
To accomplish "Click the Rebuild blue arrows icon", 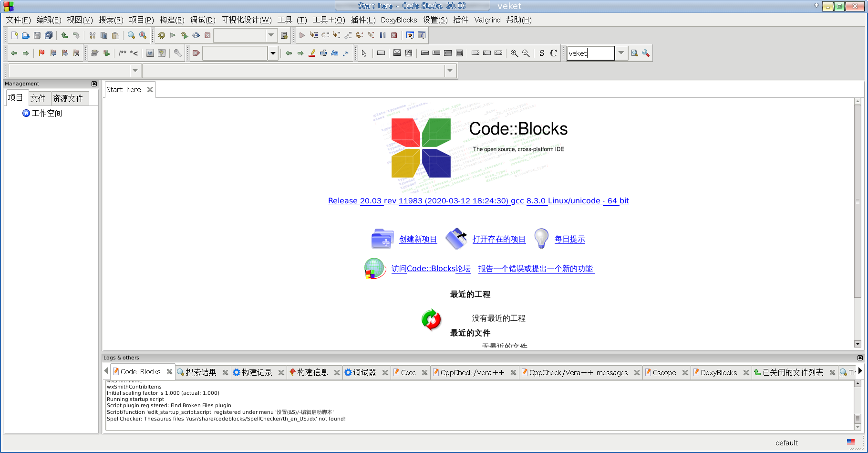I will point(196,35).
